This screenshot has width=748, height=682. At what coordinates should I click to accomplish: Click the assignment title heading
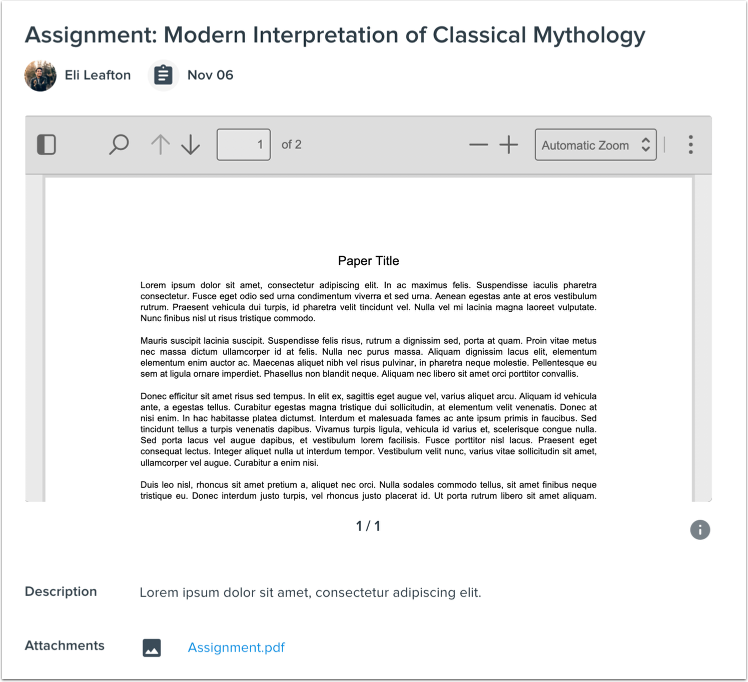pos(335,35)
